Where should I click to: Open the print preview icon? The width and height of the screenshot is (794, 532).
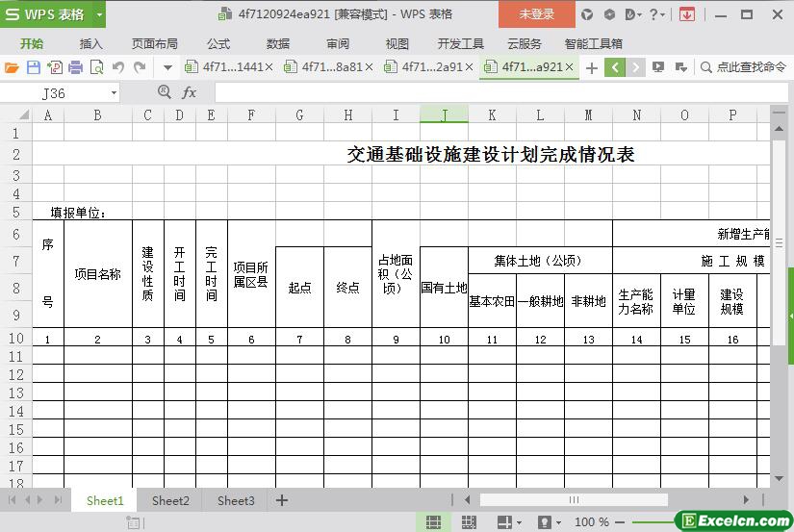coord(96,67)
